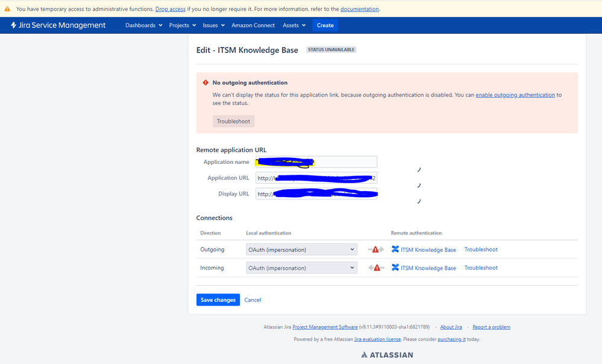Image resolution: width=602 pixels, height=364 pixels.
Task: Click the Assets chevron arrow
Action: pos(304,25)
